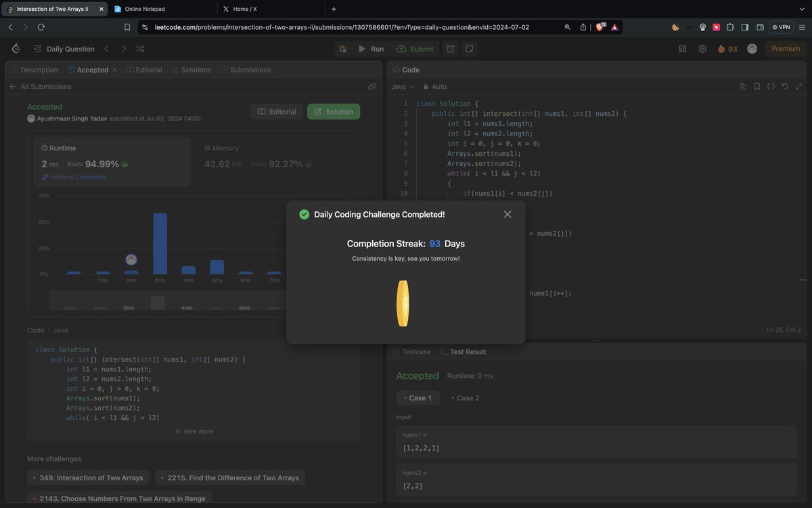Open the Daily Question problem list
Screen dimensions: 812x508
(x=64, y=49)
